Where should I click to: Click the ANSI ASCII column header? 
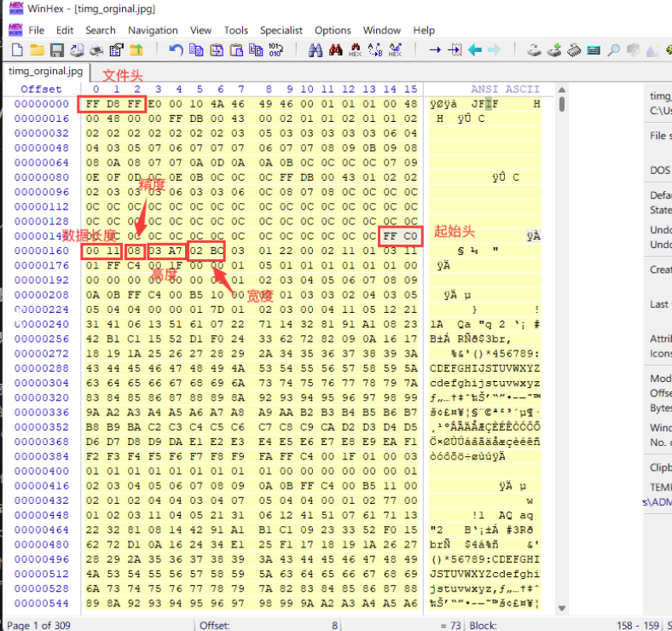tap(505, 90)
